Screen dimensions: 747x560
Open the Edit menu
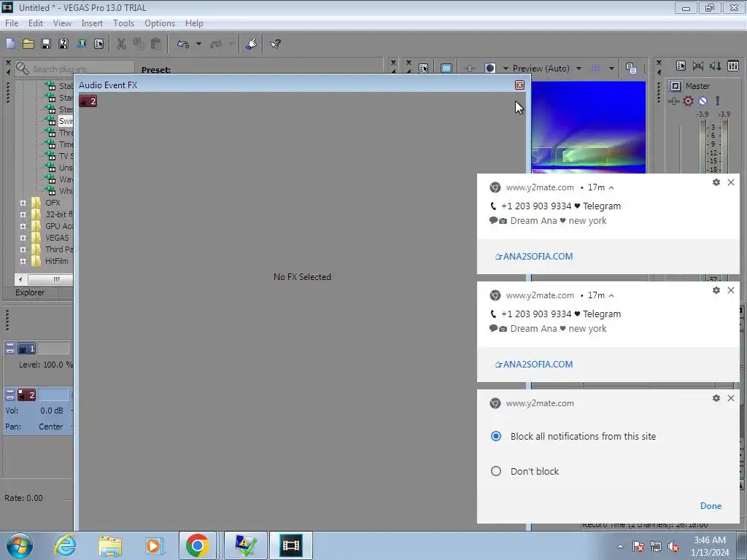[x=35, y=23]
